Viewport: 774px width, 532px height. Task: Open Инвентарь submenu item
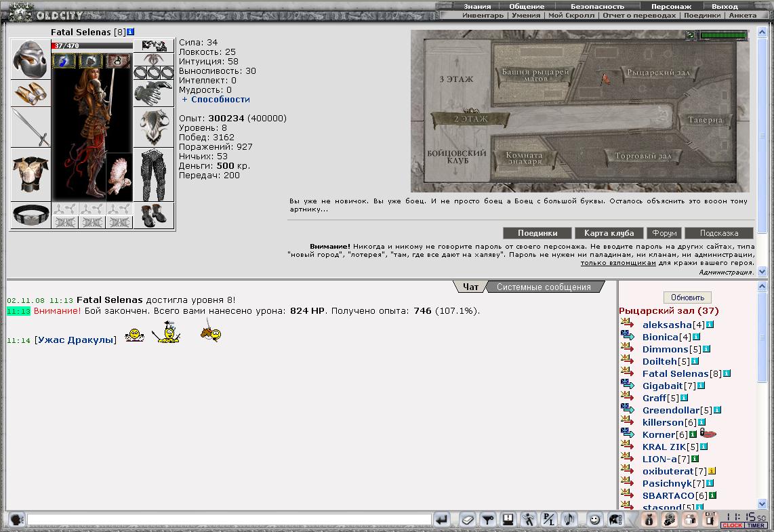pyautogui.click(x=483, y=16)
